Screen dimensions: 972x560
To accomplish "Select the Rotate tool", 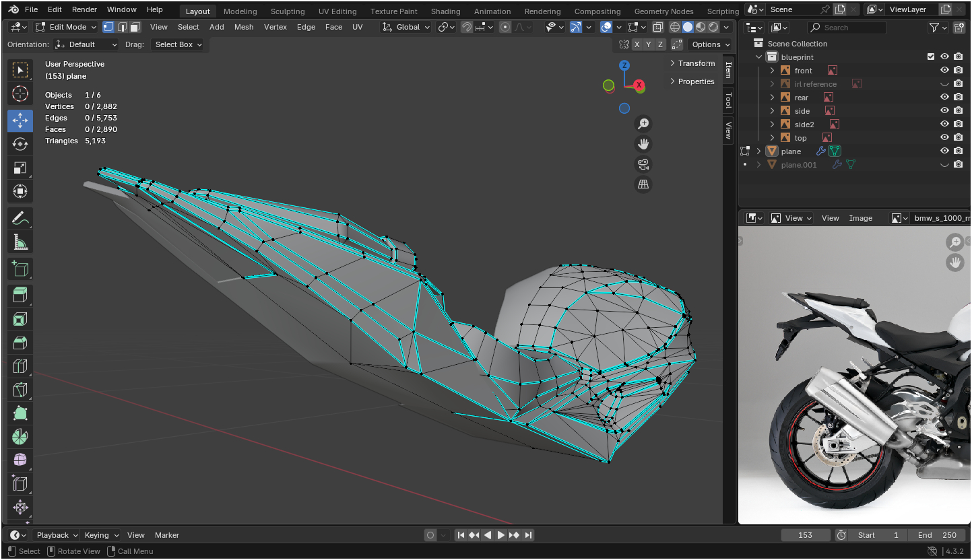I will [20, 144].
